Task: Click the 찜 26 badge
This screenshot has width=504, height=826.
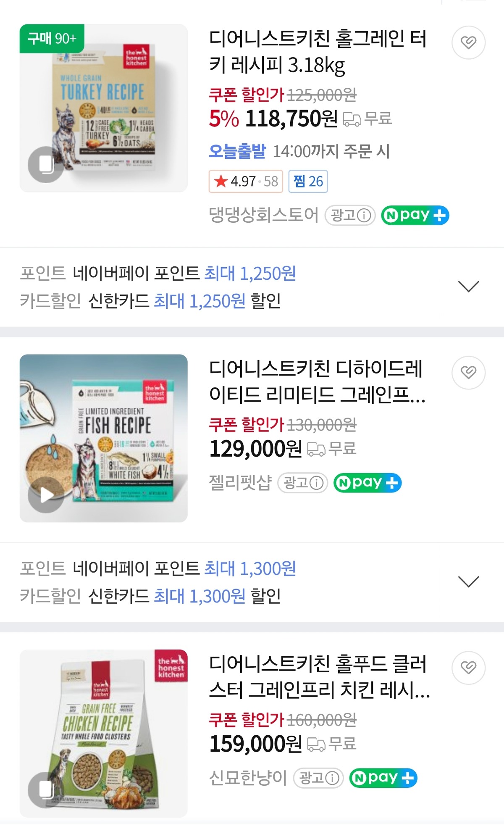Action: [308, 182]
